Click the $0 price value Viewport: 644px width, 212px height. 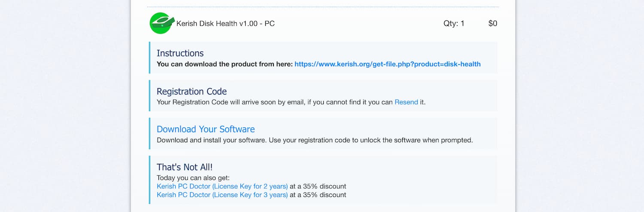pyautogui.click(x=493, y=24)
